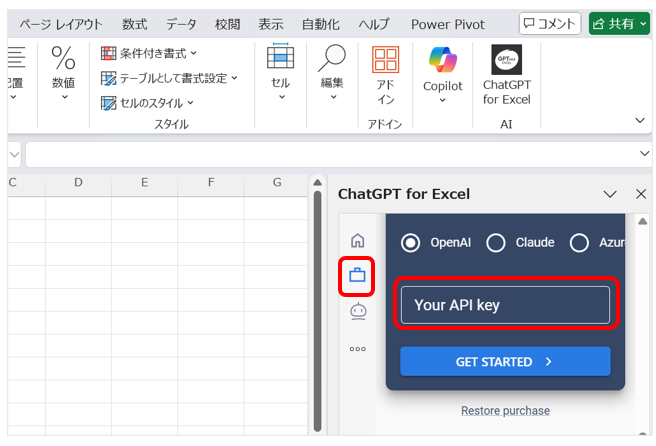Image resolution: width=656 pixels, height=446 pixels.
Task: Open the Add-ins (アドイン) gallery icon
Action: tap(385, 75)
